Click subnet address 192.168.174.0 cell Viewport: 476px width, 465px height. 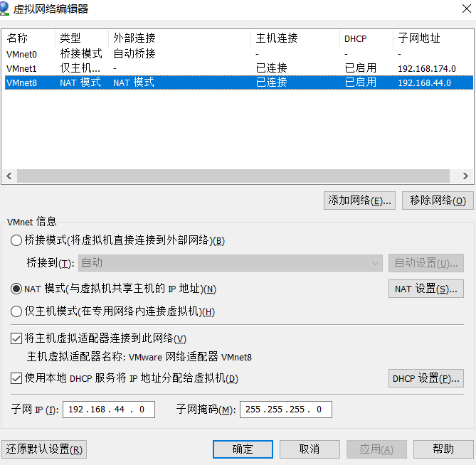pyautogui.click(x=426, y=68)
